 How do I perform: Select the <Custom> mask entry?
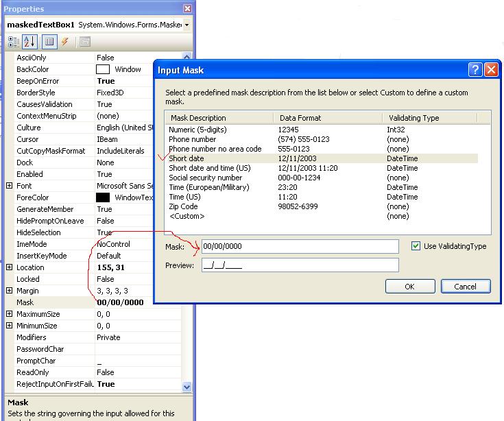[x=322, y=216]
